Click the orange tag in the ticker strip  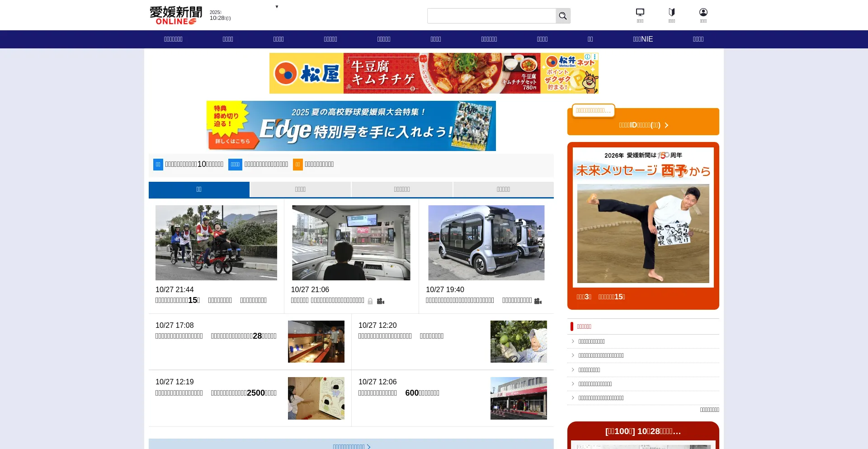pyautogui.click(x=298, y=165)
